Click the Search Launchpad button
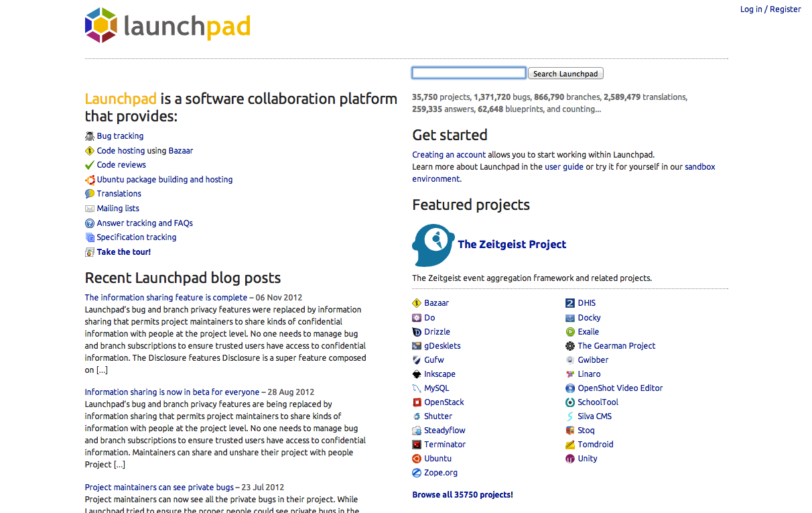The image size is (812, 513). 565,74
